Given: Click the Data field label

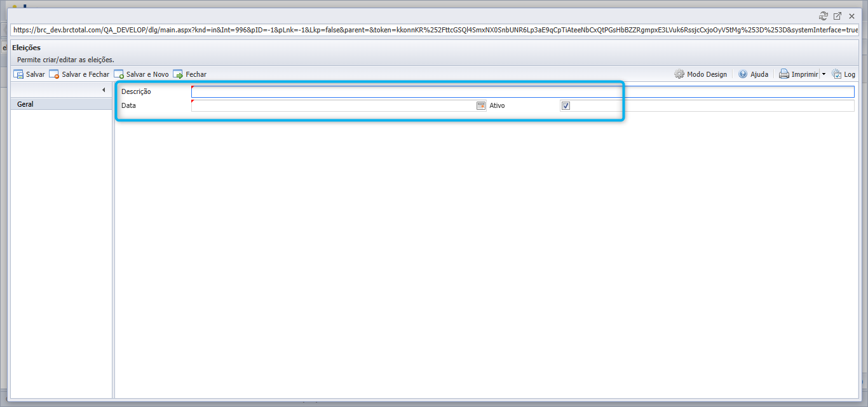Looking at the screenshot, I should [128, 105].
